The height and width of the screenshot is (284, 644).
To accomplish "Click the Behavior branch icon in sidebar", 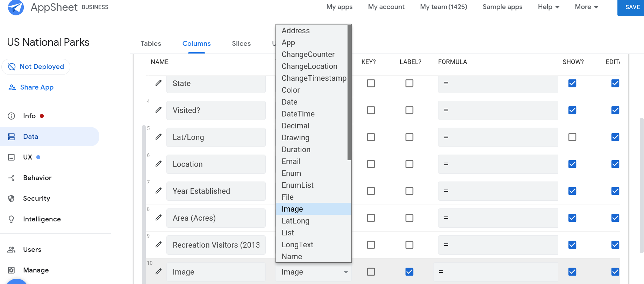I will [x=12, y=178].
